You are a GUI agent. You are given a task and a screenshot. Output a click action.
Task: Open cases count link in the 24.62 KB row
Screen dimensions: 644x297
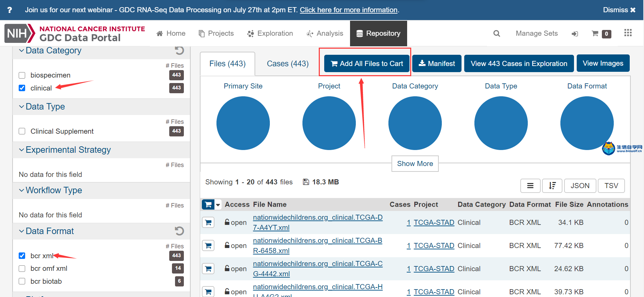click(x=408, y=269)
